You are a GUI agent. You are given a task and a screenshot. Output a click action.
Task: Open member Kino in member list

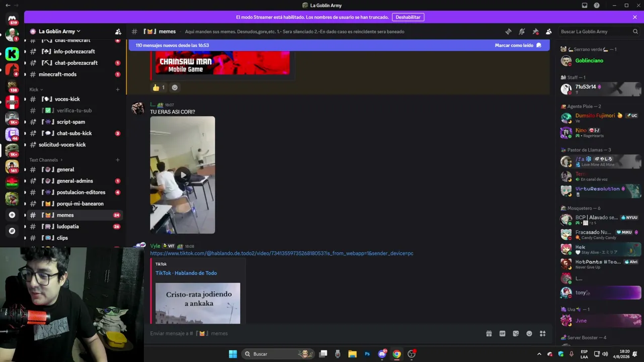click(600, 133)
